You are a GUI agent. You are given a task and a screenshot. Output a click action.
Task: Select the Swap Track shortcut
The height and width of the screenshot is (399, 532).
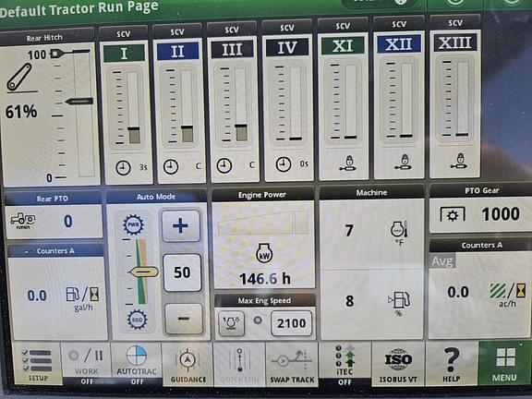point(292,364)
